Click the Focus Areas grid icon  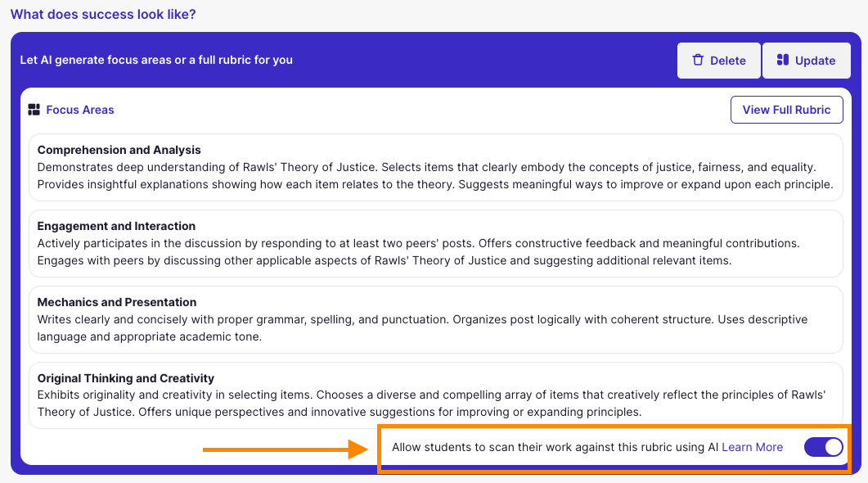point(34,110)
